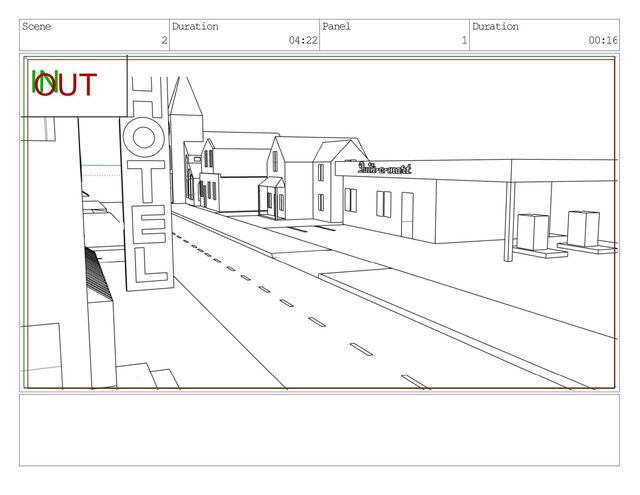Screen dimensions: 640x495
Task: Click the vertical HOTEL sign
Action: tap(147, 183)
